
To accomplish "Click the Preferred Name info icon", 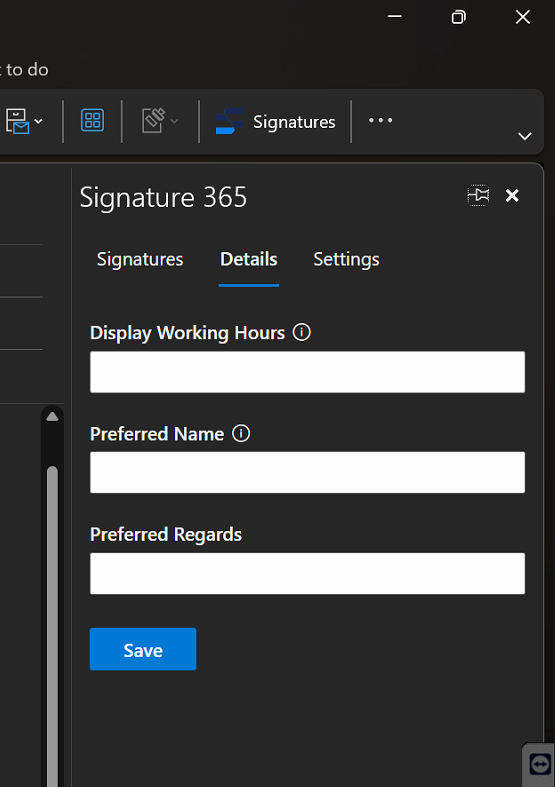I will pyautogui.click(x=241, y=433).
